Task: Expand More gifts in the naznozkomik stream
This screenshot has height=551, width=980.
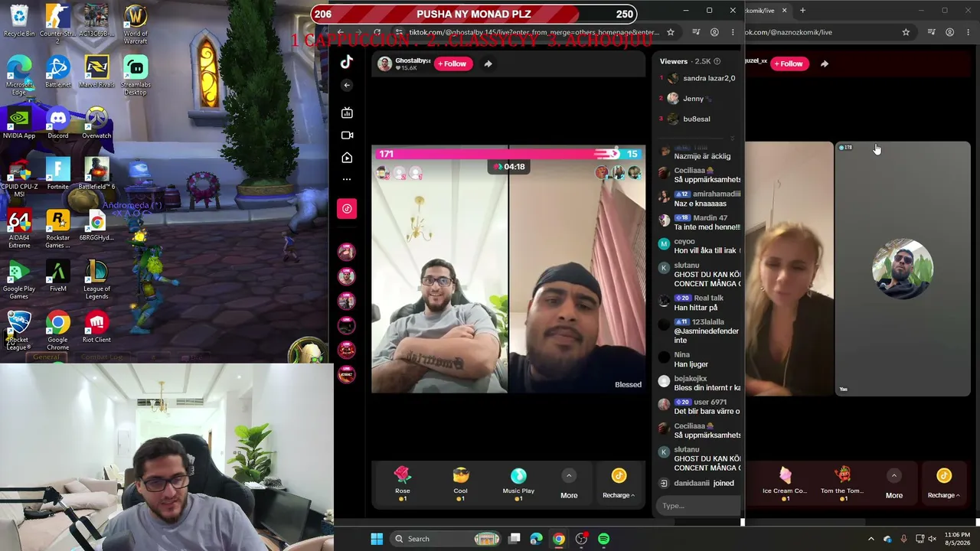Action: (893, 485)
